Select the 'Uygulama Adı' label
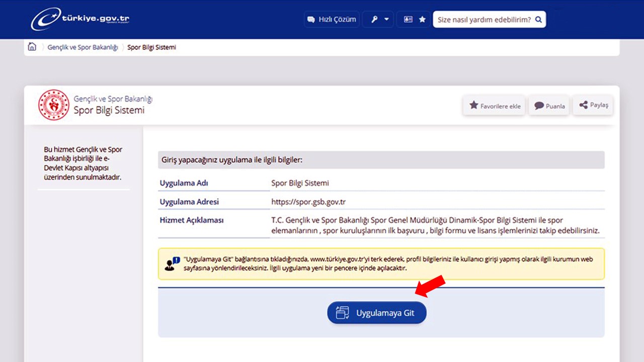The width and height of the screenshot is (644, 362). pyautogui.click(x=184, y=183)
